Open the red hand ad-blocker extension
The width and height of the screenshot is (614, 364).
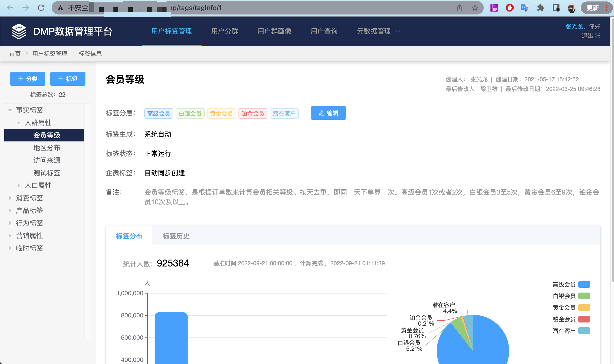[509, 8]
